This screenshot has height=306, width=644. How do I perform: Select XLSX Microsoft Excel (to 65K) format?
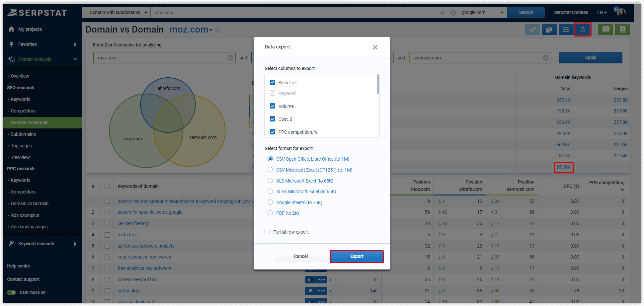[270, 191]
